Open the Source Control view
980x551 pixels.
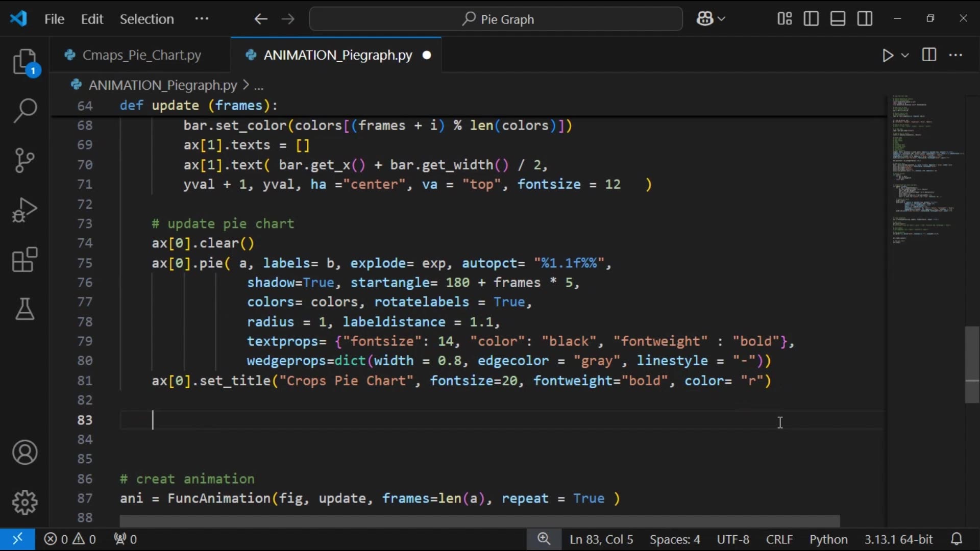(24, 160)
